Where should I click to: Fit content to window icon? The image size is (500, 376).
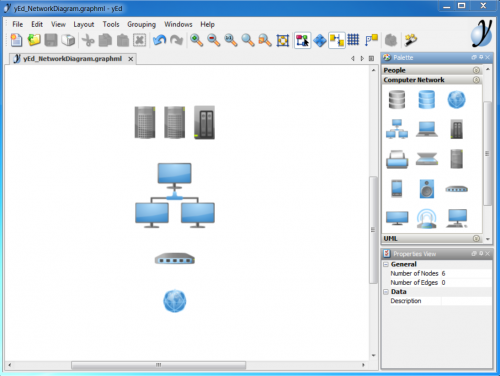pos(283,40)
